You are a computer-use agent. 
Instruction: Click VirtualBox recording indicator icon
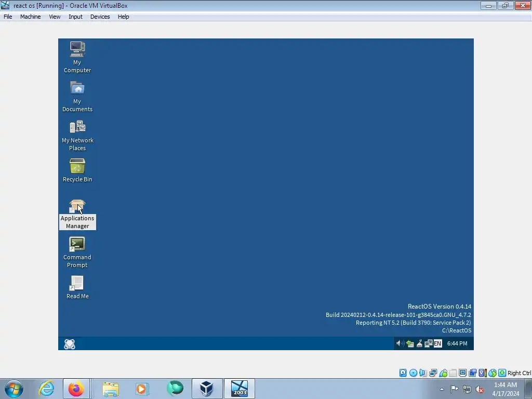pyautogui.click(x=472, y=373)
